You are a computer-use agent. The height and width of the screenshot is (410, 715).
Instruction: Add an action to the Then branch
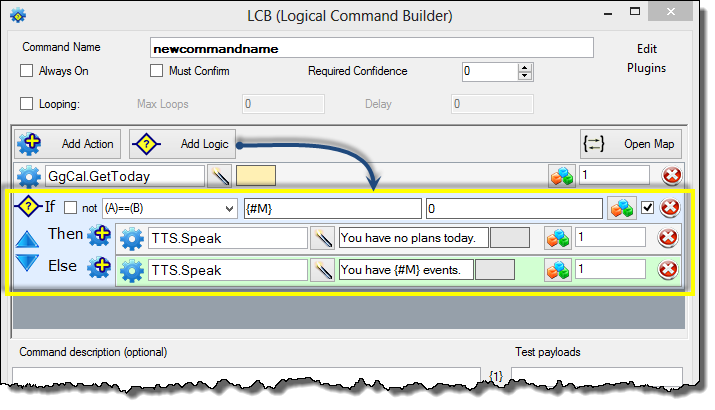click(x=99, y=236)
